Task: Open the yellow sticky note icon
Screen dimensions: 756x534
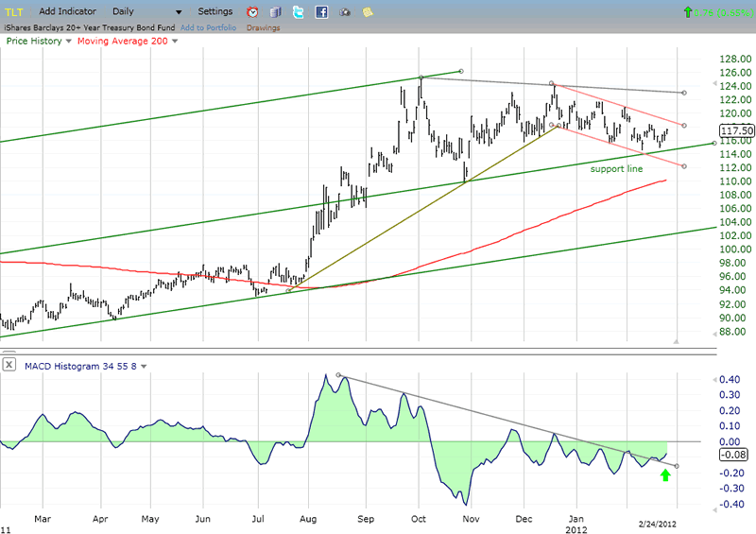Action: coord(367,12)
